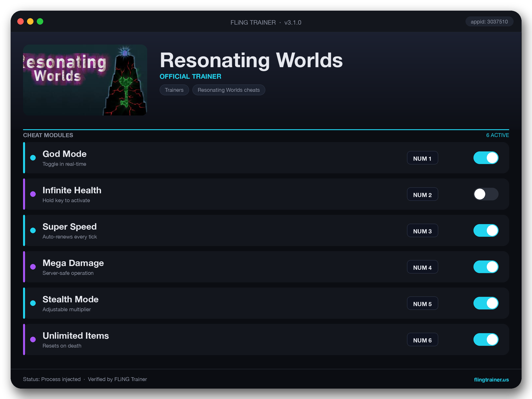Click the OFFICIAL TRAINER label

click(x=190, y=76)
